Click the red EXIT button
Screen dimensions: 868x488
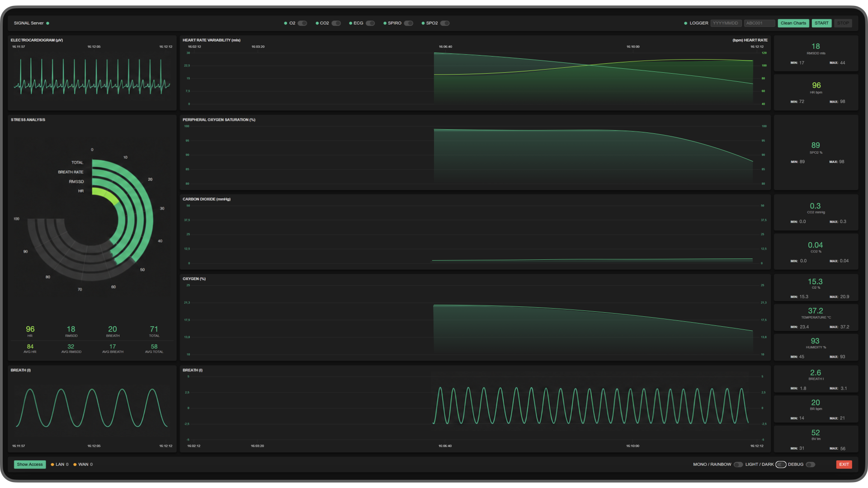[844, 465]
